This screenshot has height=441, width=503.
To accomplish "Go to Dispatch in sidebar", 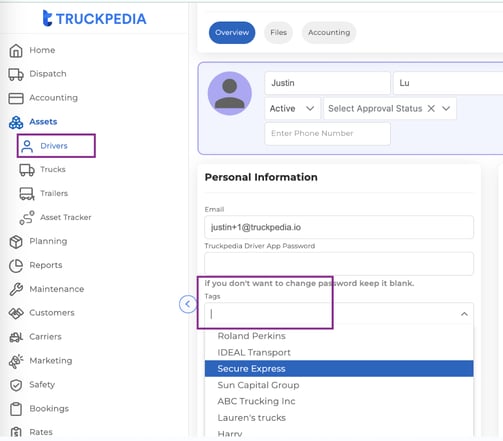I will tap(48, 74).
